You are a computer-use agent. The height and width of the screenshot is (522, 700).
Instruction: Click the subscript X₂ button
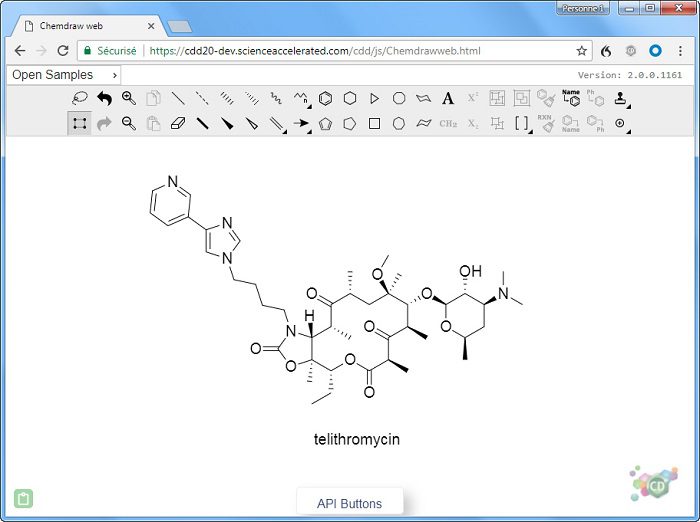tap(473, 124)
